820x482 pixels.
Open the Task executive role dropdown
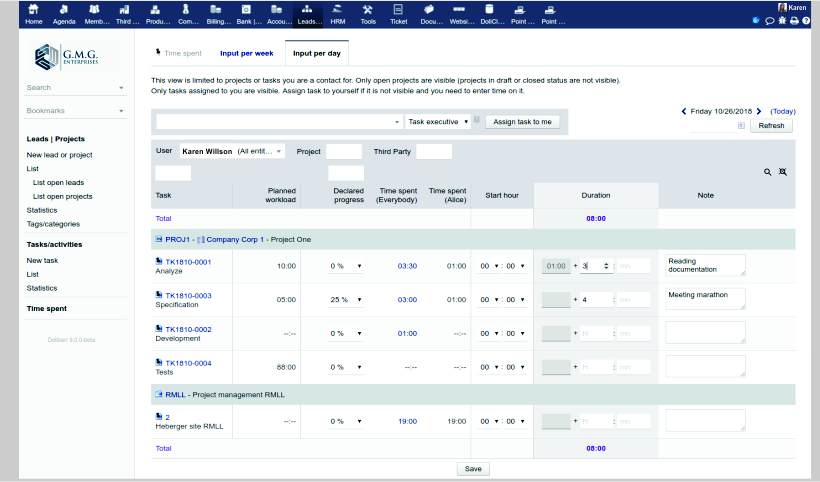point(438,122)
